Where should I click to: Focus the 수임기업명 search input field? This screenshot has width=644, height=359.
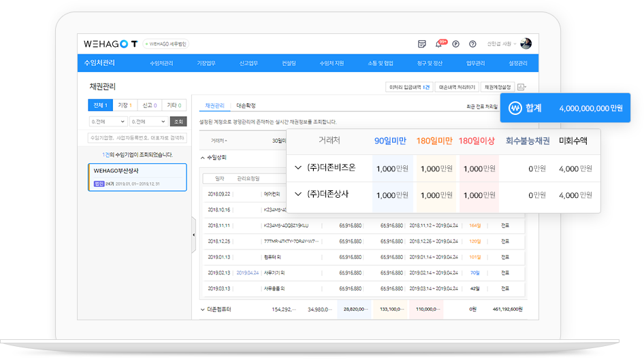pyautogui.click(x=138, y=138)
